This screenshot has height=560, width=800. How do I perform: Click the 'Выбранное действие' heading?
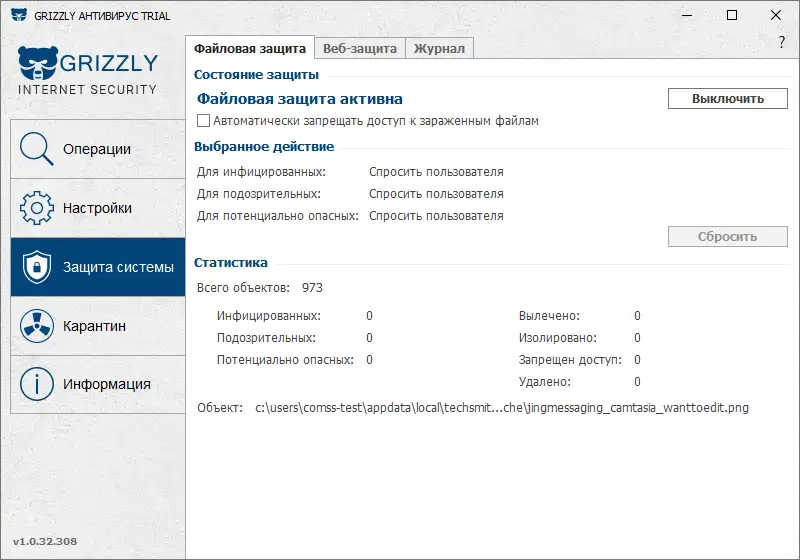(x=264, y=146)
